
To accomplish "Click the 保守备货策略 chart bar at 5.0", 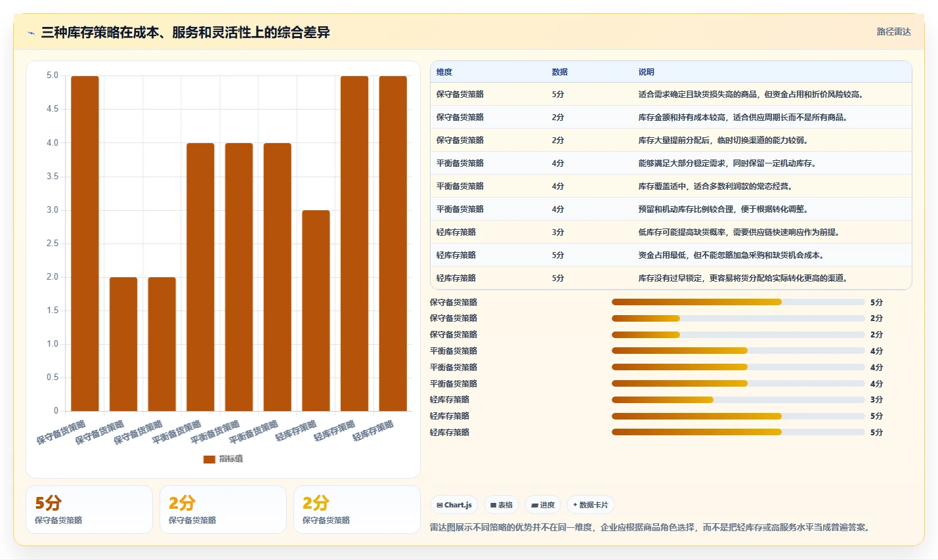I will click(x=85, y=244).
